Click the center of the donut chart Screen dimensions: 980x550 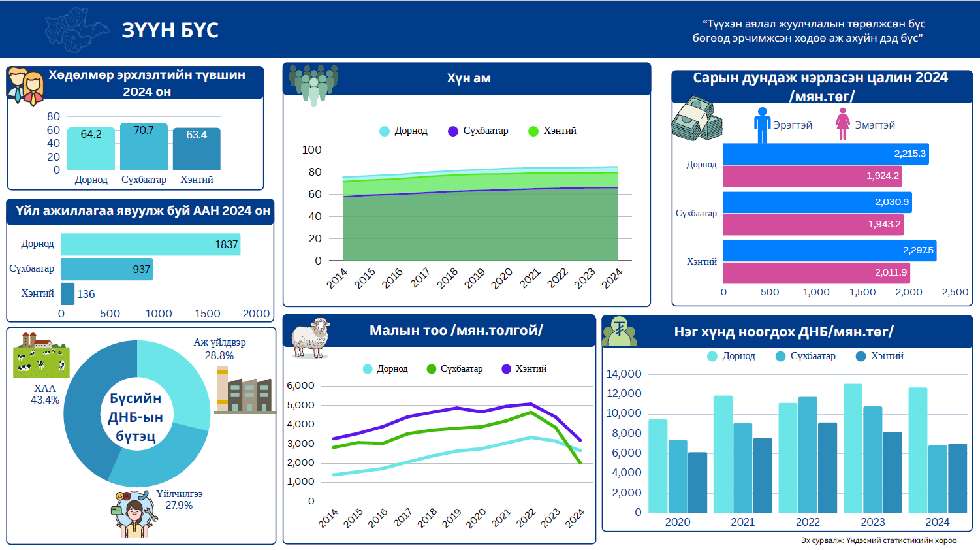coord(136,417)
